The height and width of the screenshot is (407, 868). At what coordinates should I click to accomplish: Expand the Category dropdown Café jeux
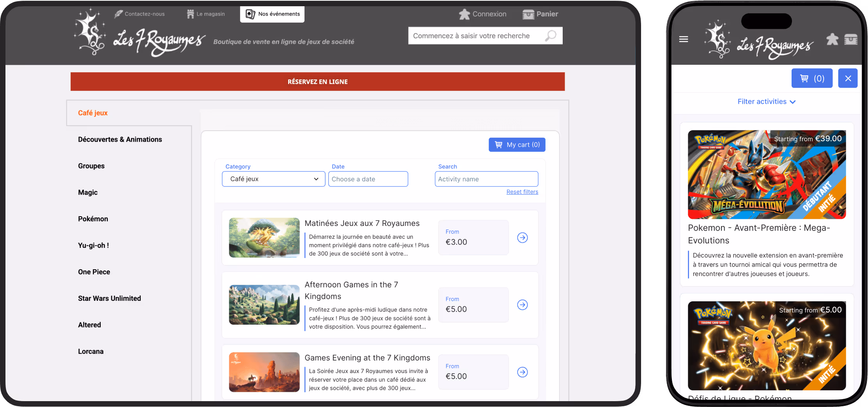pos(273,179)
